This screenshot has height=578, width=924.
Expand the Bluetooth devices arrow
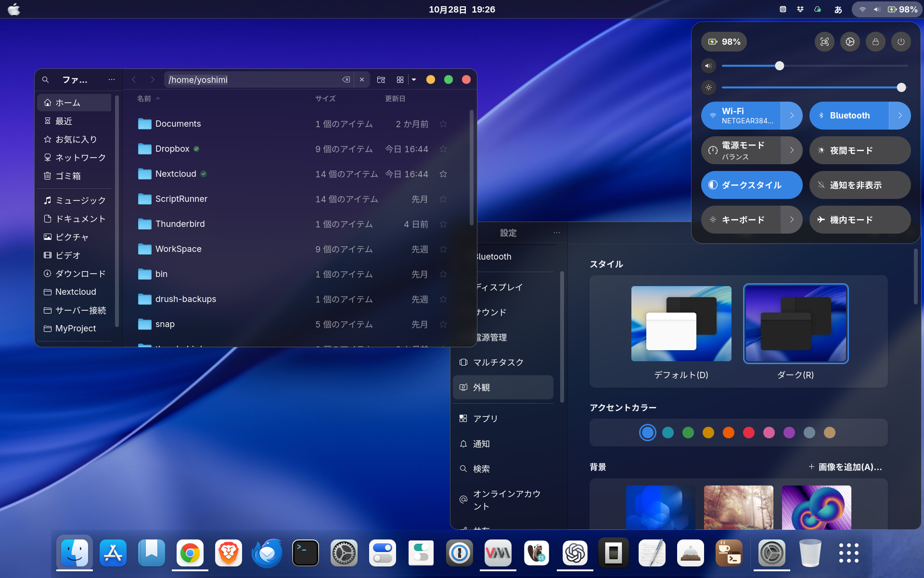pos(900,116)
